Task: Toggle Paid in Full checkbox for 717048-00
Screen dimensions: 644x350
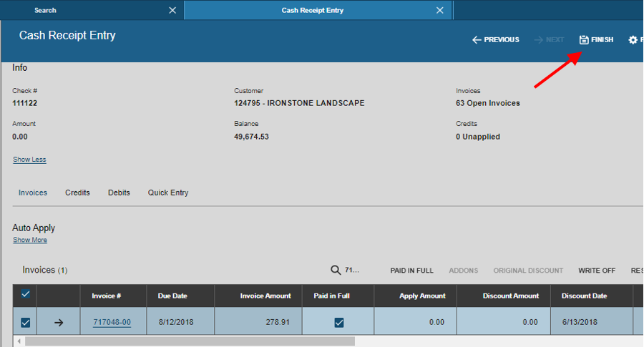Action: point(339,323)
